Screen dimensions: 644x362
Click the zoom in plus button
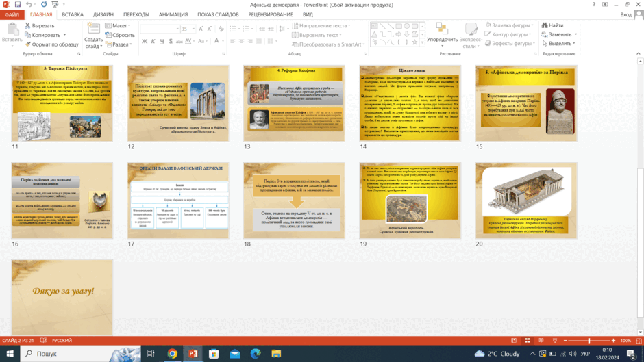(614, 341)
